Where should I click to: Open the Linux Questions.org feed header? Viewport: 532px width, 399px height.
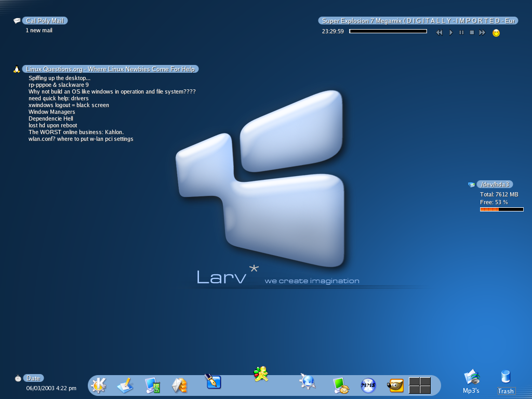coord(110,69)
